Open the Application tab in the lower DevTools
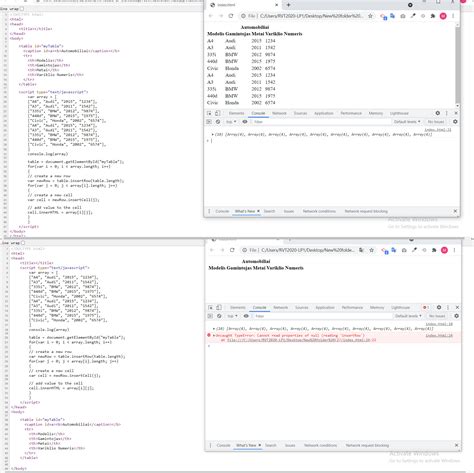474x473 pixels. [325, 307]
